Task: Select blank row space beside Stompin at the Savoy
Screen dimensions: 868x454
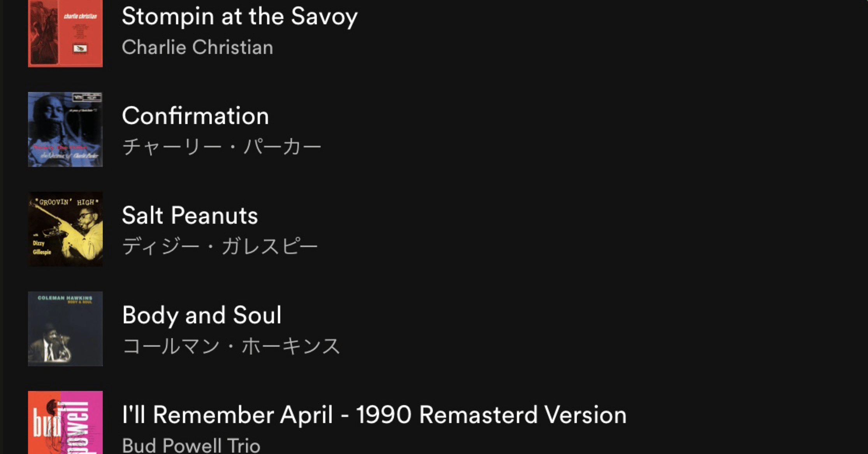Action: [x=584, y=31]
